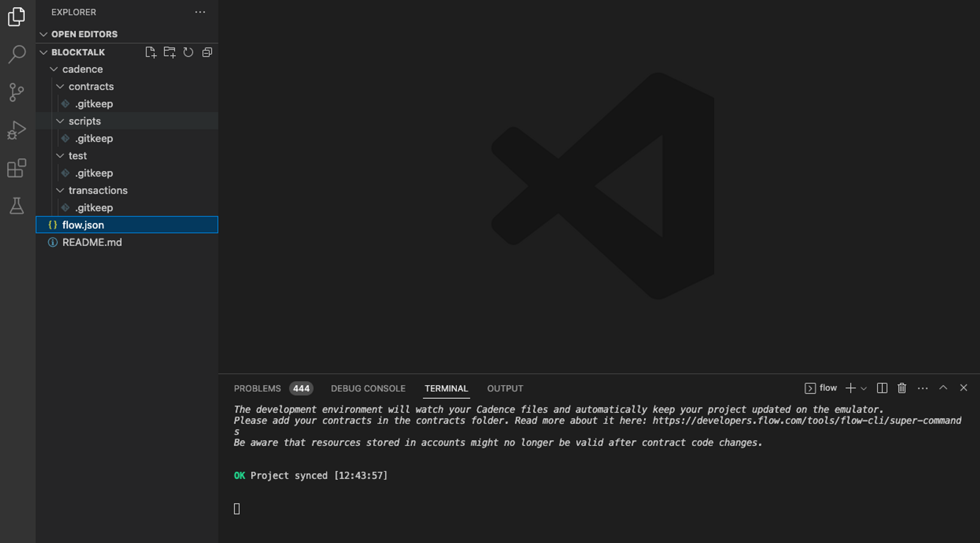Switch to the OUTPUT tab

tap(505, 389)
